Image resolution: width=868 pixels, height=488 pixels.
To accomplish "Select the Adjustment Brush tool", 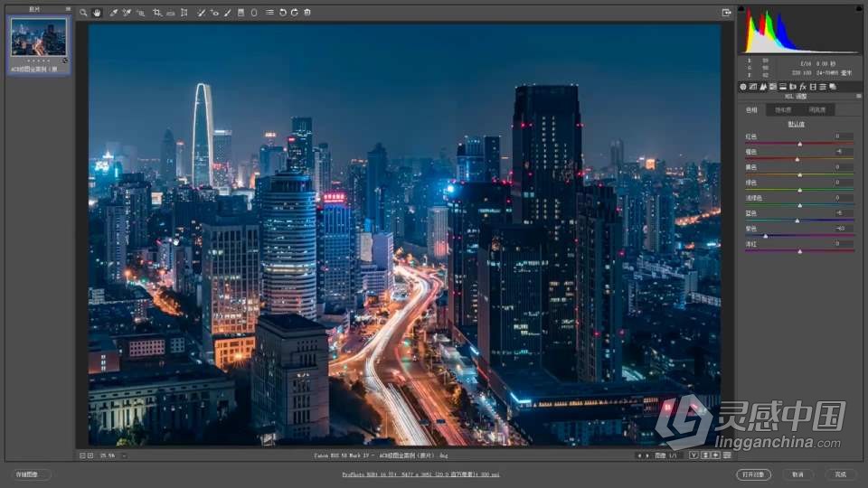I will (228, 12).
